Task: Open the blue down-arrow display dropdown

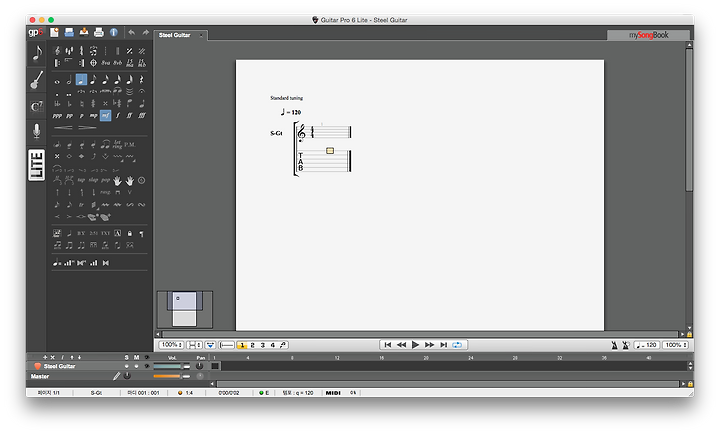Action: tap(210, 345)
